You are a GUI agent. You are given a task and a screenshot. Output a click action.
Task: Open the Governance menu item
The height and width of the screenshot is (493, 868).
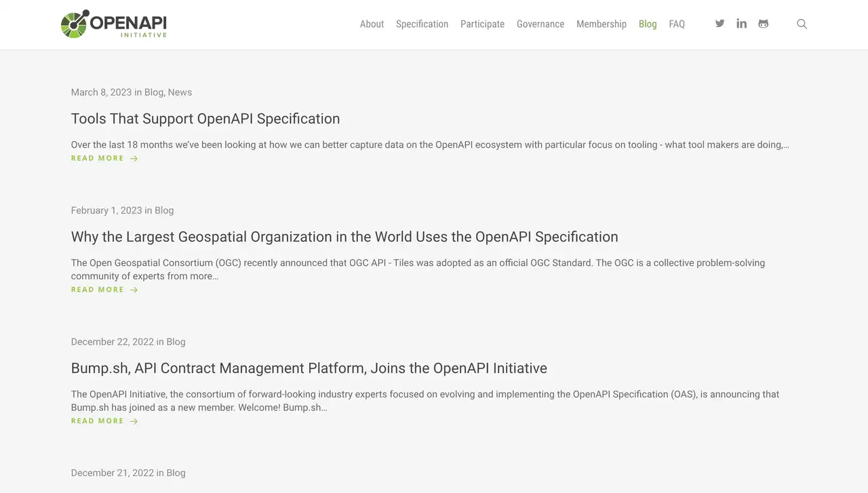pyautogui.click(x=540, y=24)
